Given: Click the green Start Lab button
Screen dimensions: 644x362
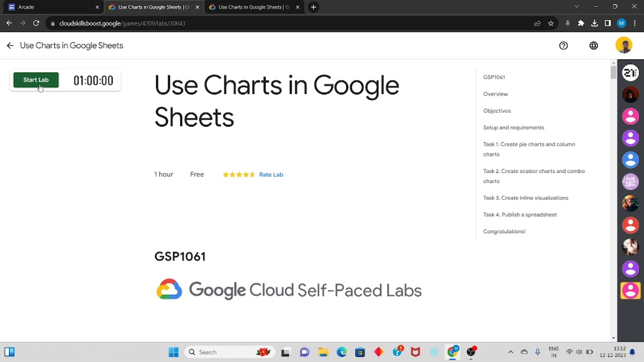Looking at the screenshot, I should [36, 80].
